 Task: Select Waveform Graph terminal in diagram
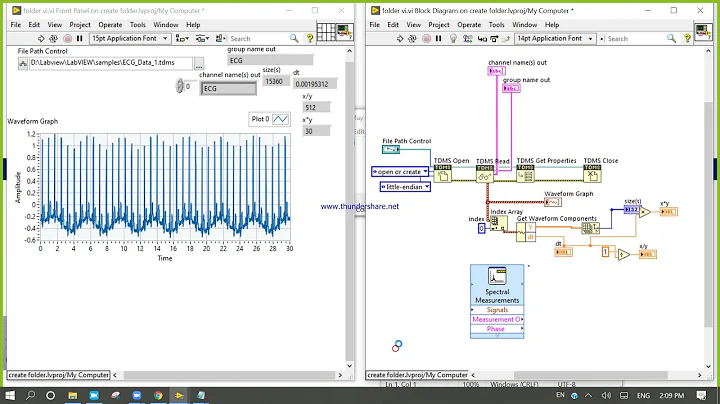(x=553, y=202)
